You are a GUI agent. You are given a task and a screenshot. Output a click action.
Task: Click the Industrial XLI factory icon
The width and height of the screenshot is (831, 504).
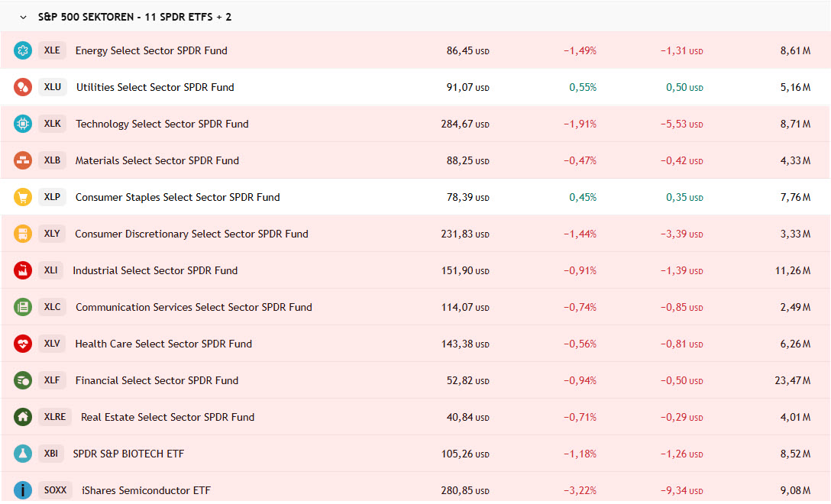point(23,270)
